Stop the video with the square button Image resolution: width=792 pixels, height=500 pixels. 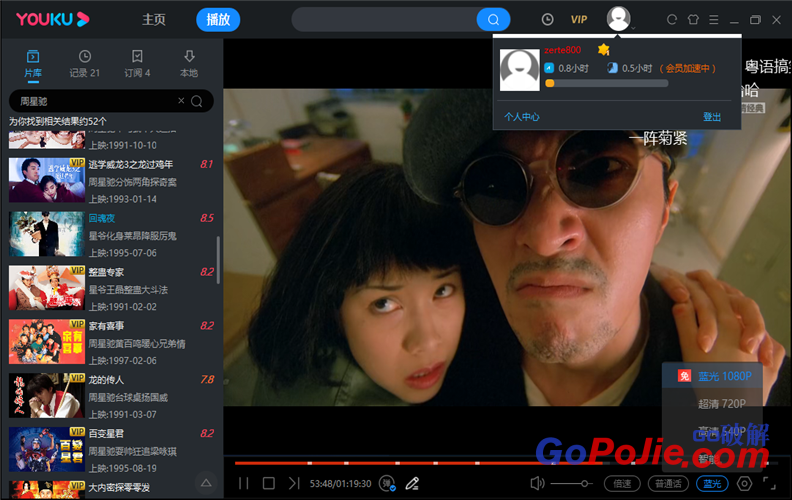pyautogui.click(x=268, y=484)
